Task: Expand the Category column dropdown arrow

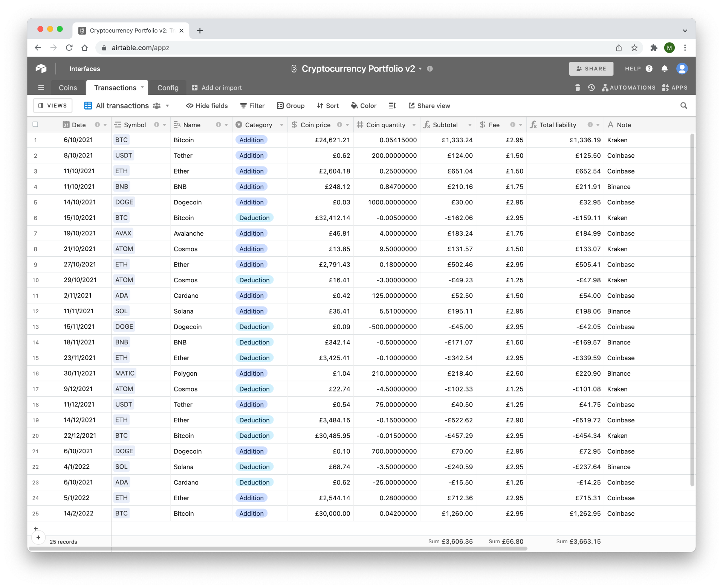Action: pos(281,125)
